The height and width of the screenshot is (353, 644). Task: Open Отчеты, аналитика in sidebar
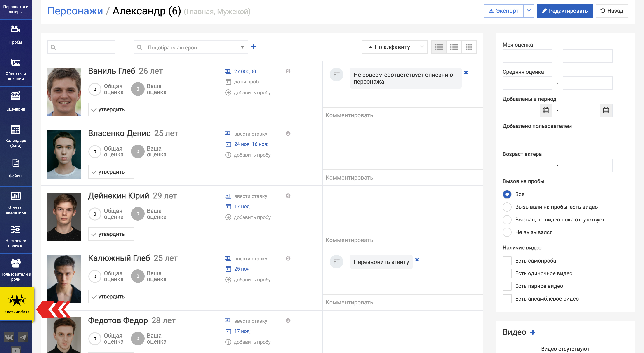coord(16,203)
